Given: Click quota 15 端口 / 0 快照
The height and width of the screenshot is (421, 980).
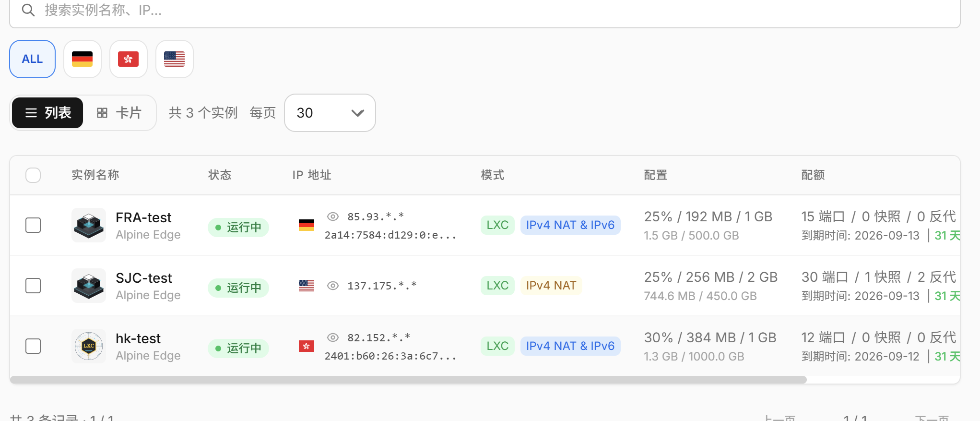Looking at the screenshot, I should [x=851, y=217].
